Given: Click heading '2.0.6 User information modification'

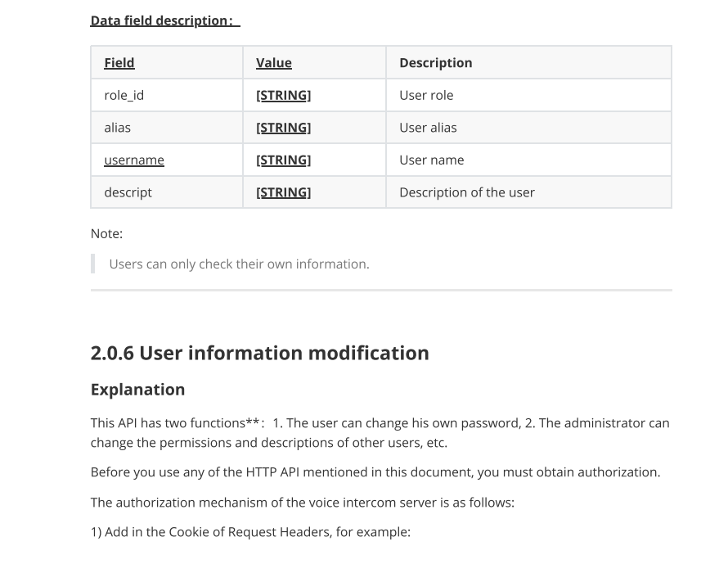Looking at the screenshot, I should [259, 353].
